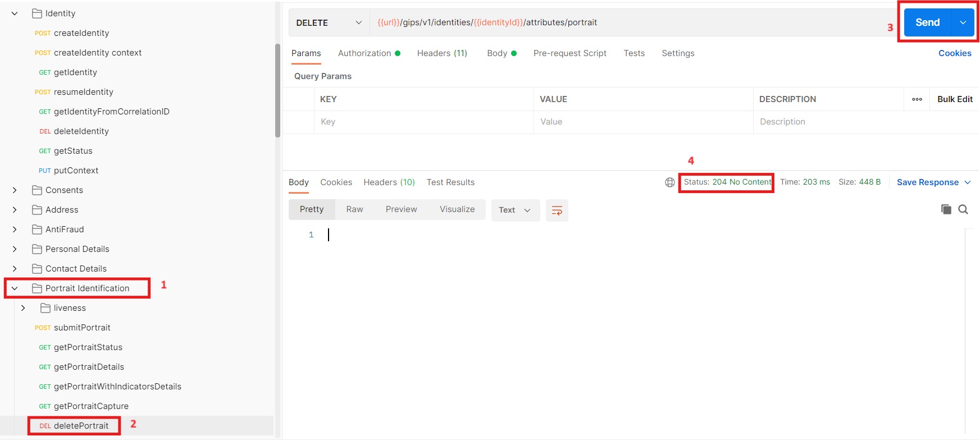Expand the Contact Details folder chevron
The image size is (980, 441).
click(15, 269)
